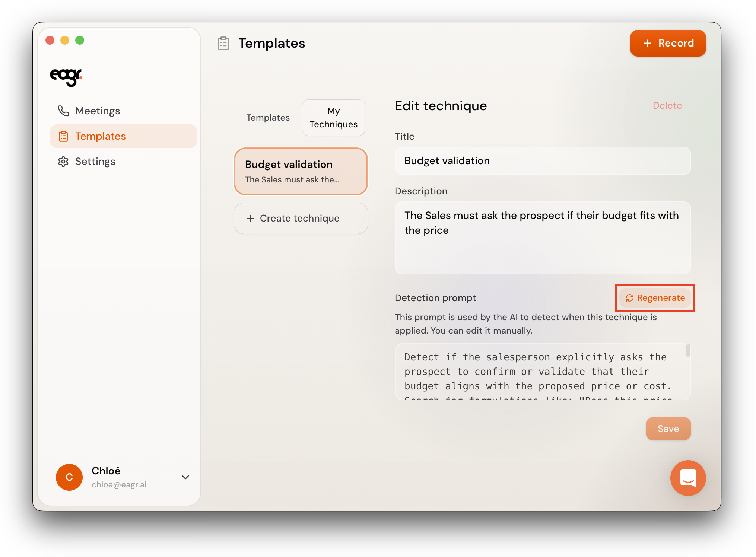
Task: Click the Meetings phone icon
Action: click(63, 111)
